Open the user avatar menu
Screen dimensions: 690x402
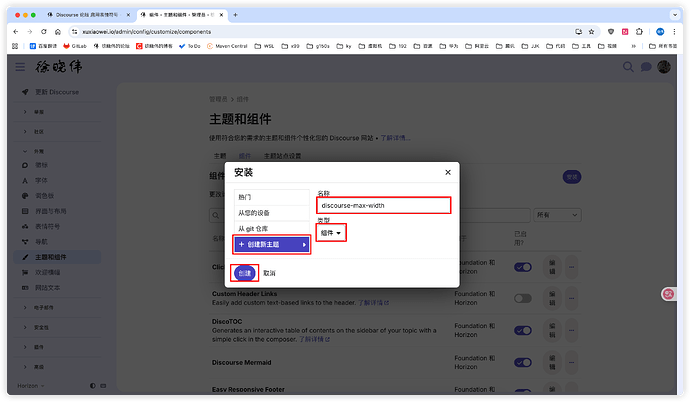(x=662, y=67)
